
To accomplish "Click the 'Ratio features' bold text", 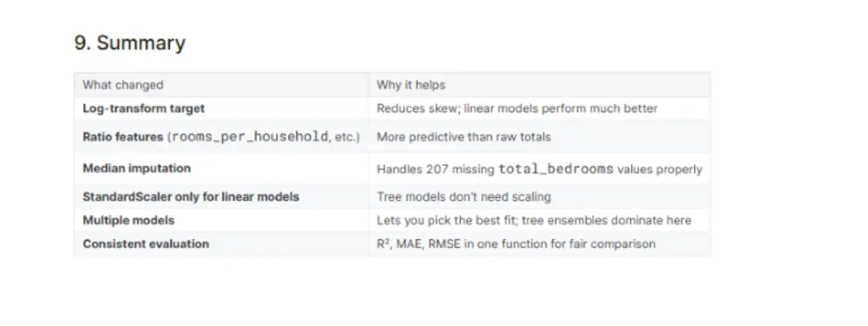I will (123, 136).
